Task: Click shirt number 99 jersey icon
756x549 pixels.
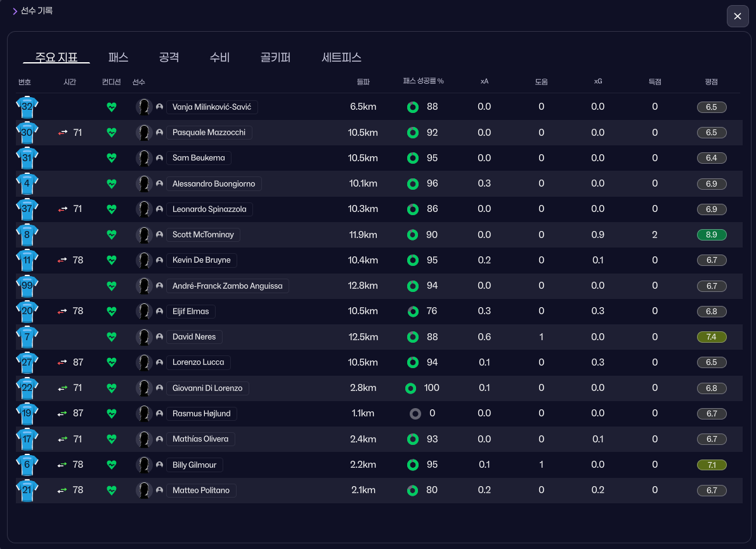Action: click(x=27, y=286)
